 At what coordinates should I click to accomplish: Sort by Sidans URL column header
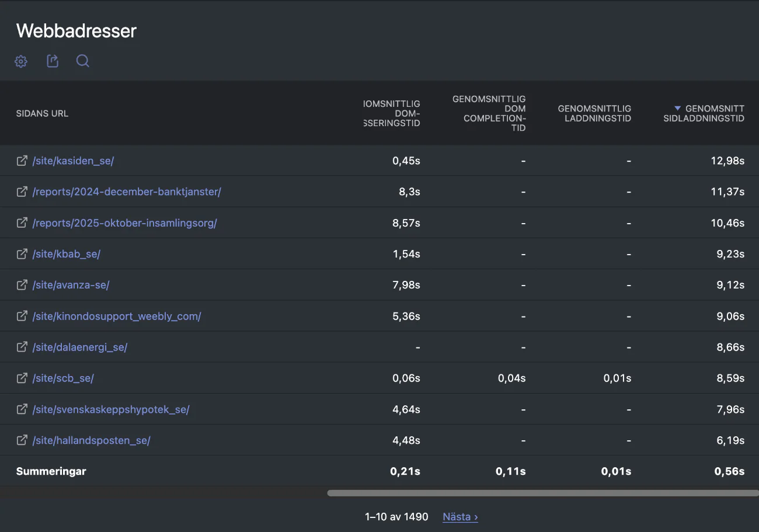click(42, 113)
